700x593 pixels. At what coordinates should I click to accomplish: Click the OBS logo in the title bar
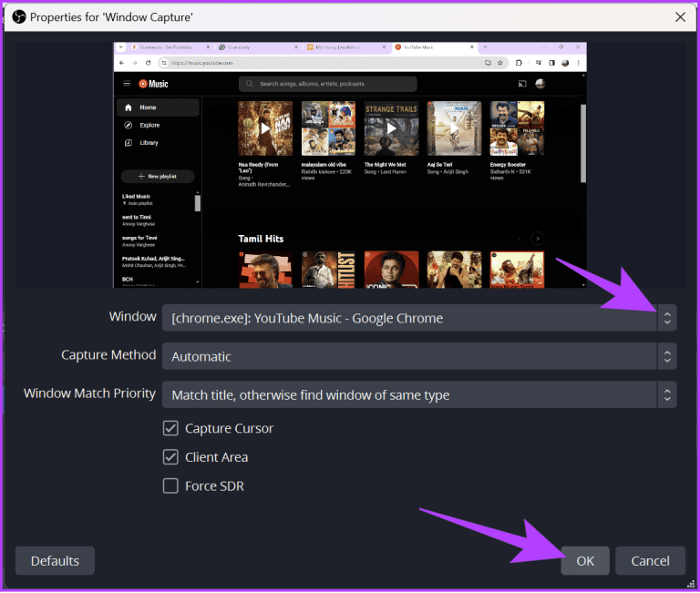[19, 16]
